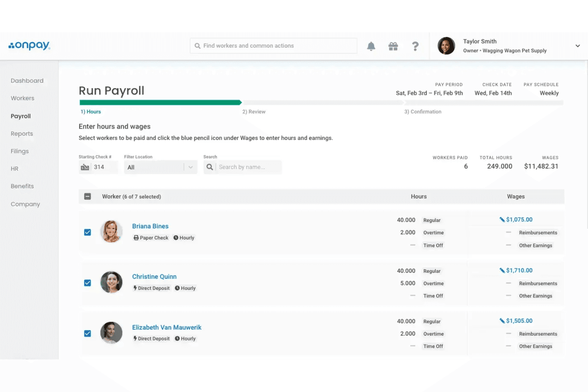Click the pencil icon beside $1,075.00
588x392 pixels.
[502, 220]
